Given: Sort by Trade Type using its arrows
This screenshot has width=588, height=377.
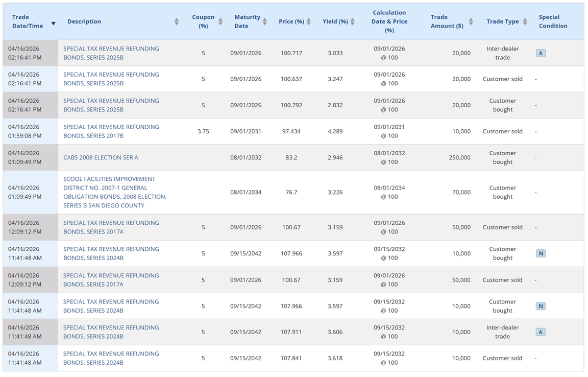Looking at the screenshot, I should (x=524, y=21).
